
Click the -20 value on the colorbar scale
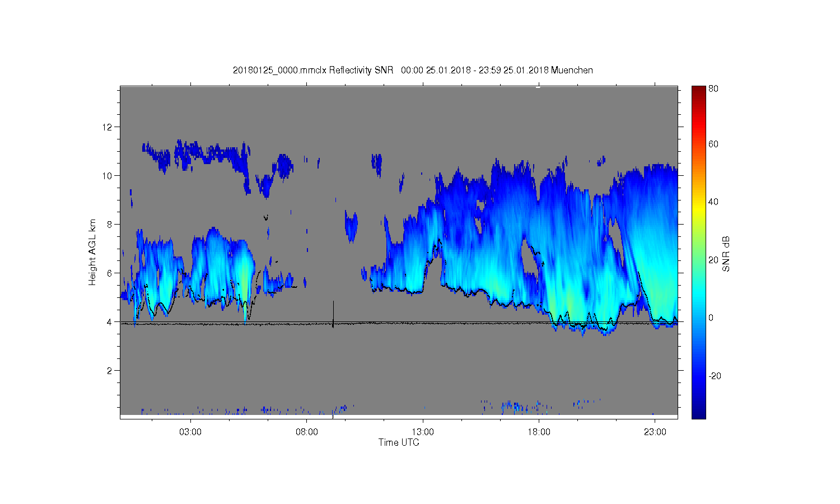715,376
